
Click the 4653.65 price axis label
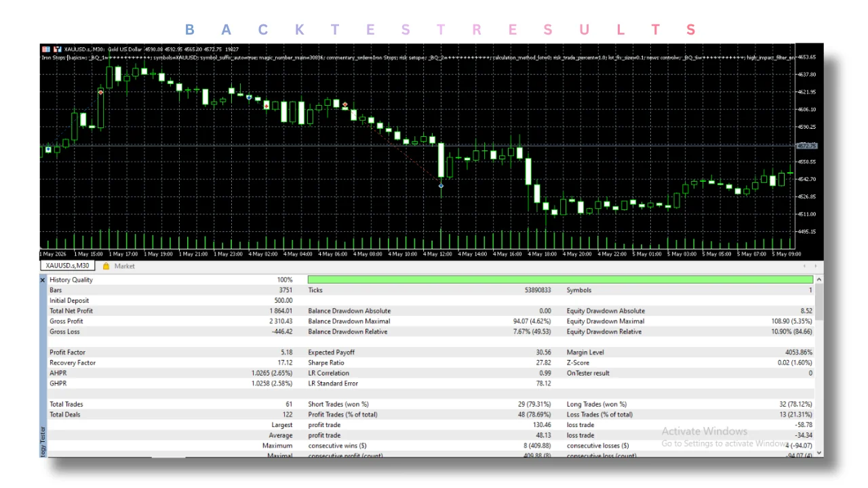806,57
